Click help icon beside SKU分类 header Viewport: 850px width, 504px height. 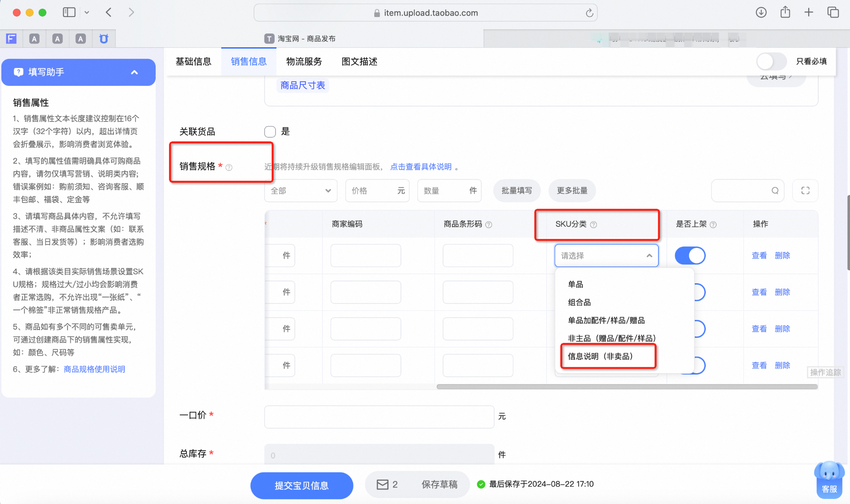point(593,224)
